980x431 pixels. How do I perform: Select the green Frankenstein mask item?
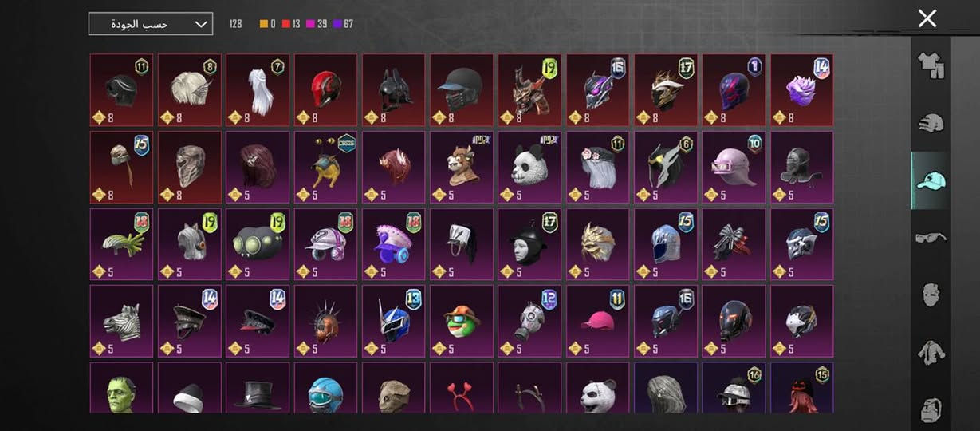(121, 388)
